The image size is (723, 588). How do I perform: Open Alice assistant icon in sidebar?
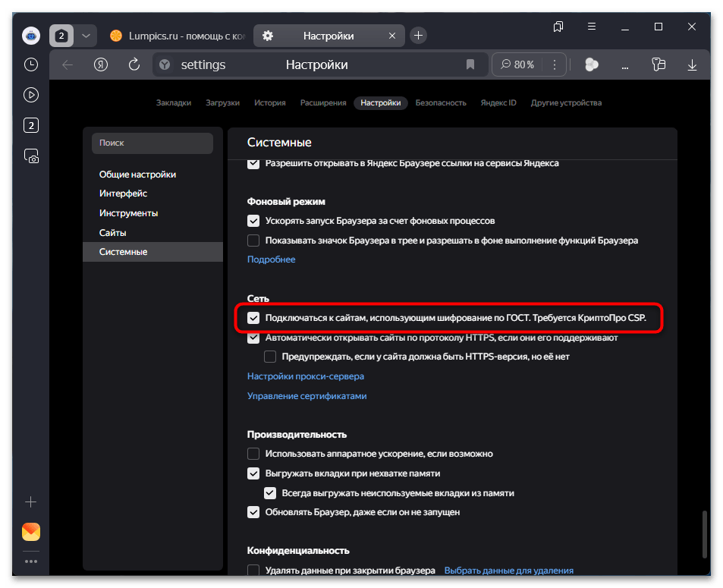pyautogui.click(x=31, y=36)
